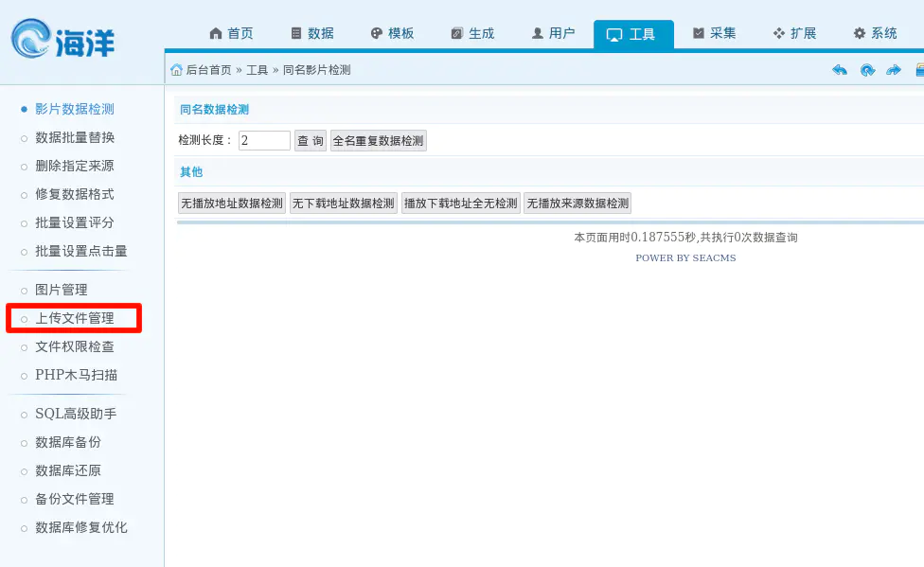This screenshot has width=924, height=567.
Task: Open 上传文件管理 in the sidebar
Action: [75, 318]
